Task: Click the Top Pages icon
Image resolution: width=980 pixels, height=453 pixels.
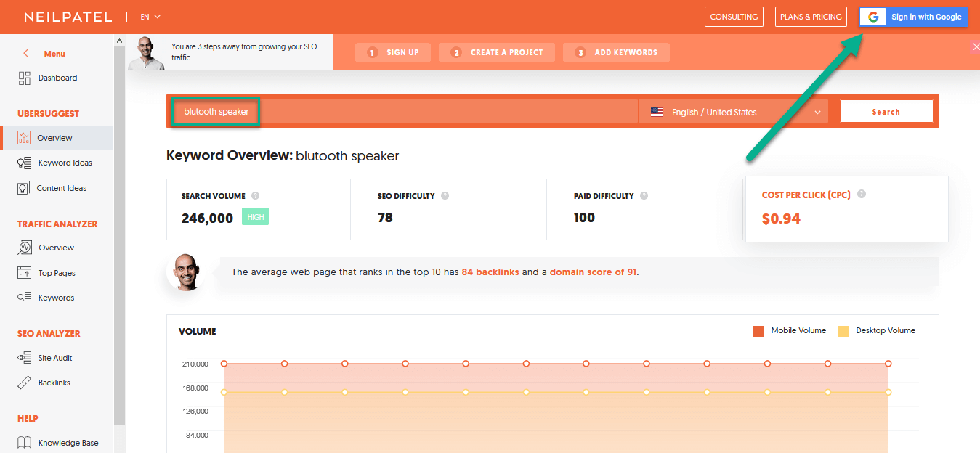Action: click(x=24, y=273)
